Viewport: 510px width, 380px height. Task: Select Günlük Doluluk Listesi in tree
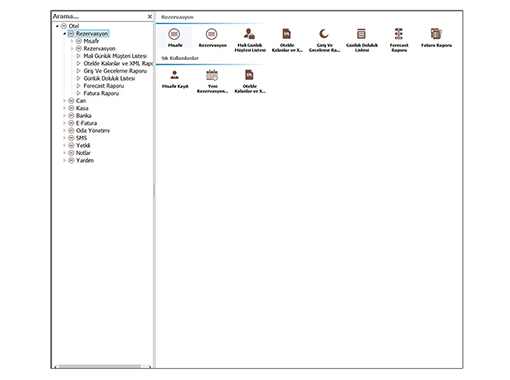point(106,78)
